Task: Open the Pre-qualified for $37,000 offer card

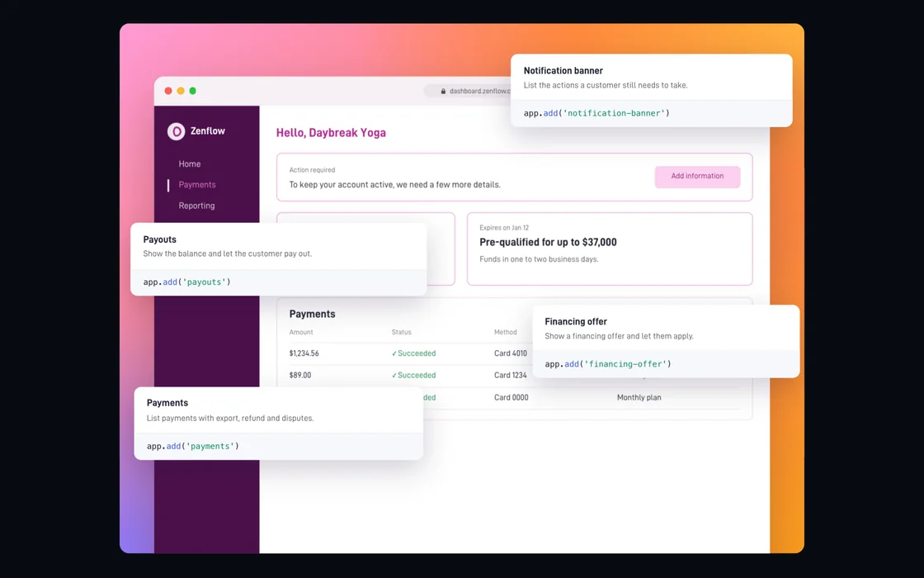Action: (610, 249)
